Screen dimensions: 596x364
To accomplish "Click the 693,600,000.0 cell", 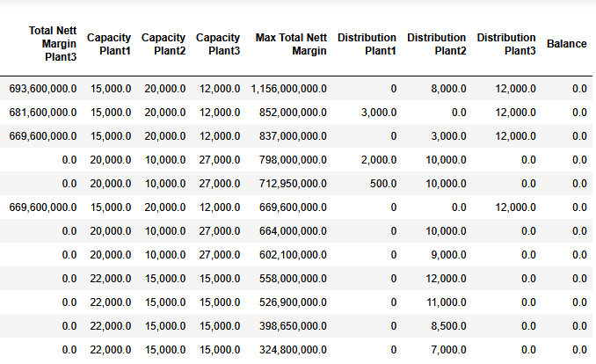I will (42, 89).
